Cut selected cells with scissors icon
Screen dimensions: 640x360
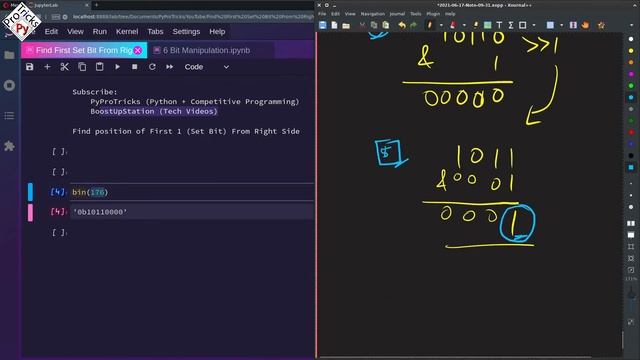[x=64, y=67]
